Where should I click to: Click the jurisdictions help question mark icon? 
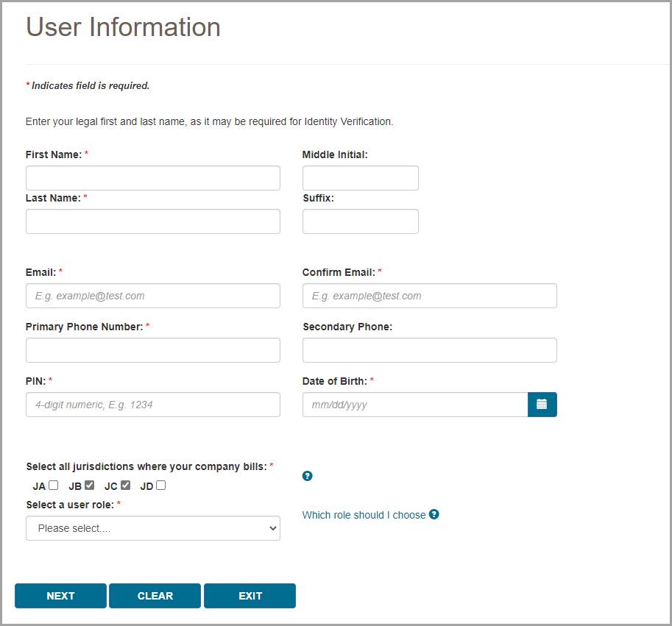pyautogui.click(x=308, y=476)
